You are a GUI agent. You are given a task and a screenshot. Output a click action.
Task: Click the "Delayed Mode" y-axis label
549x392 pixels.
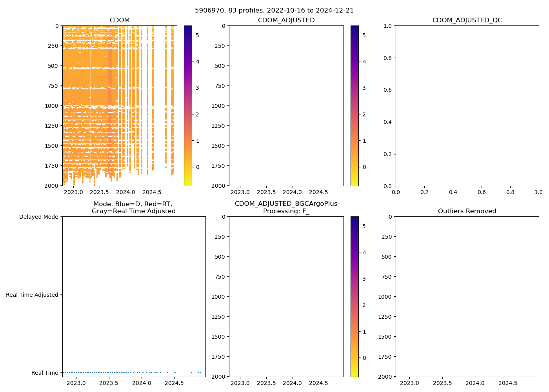pyautogui.click(x=38, y=217)
